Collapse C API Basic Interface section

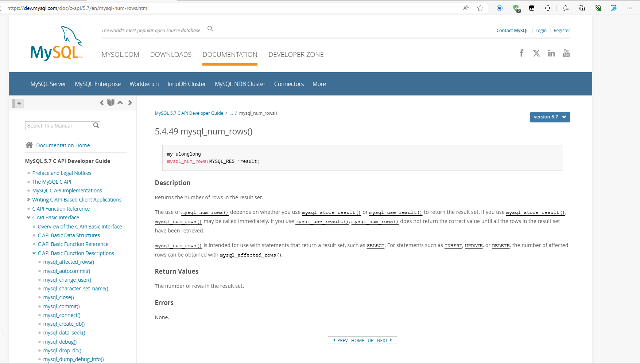click(28, 218)
